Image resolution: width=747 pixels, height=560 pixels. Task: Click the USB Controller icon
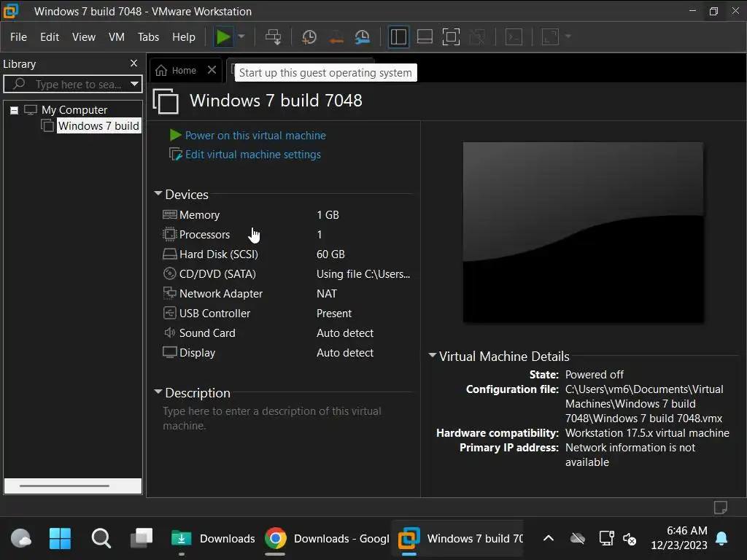coord(169,313)
